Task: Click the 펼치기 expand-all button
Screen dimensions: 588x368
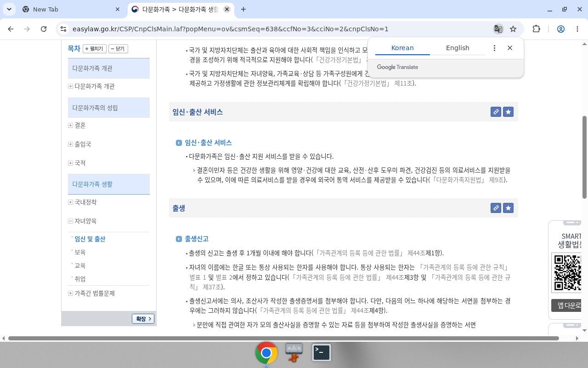Action: [95, 49]
